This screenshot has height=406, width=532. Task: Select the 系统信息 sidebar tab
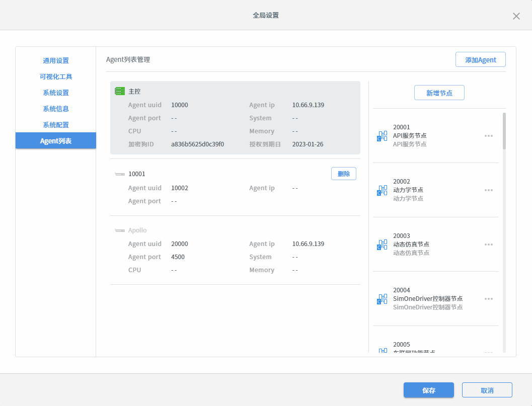point(56,109)
